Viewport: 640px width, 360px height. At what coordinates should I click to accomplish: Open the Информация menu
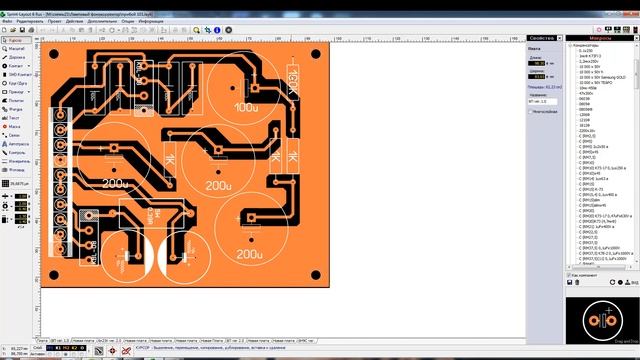click(x=151, y=21)
